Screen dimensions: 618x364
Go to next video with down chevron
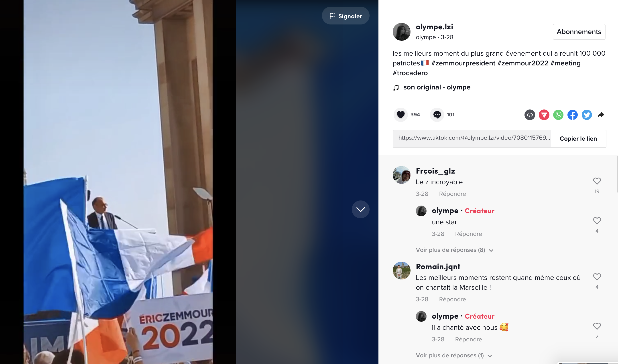click(x=361, y=209)
